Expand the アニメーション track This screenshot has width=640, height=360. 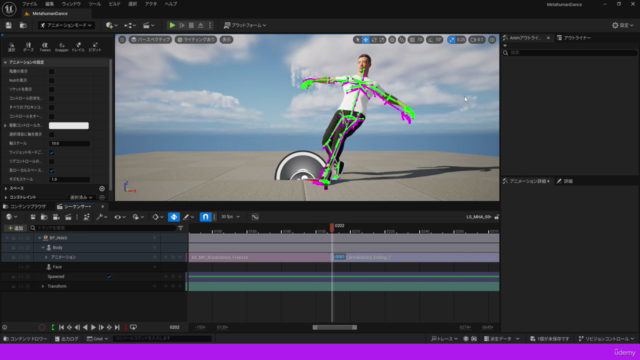coord(46,258)
